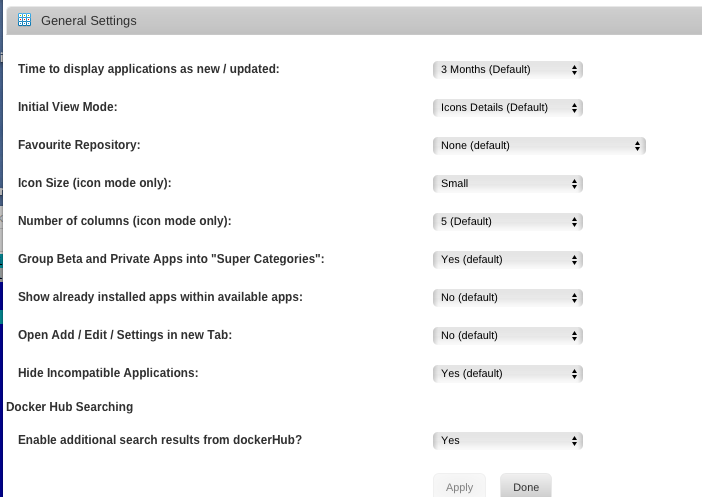Click the Apply button

[x=459, y=487]
